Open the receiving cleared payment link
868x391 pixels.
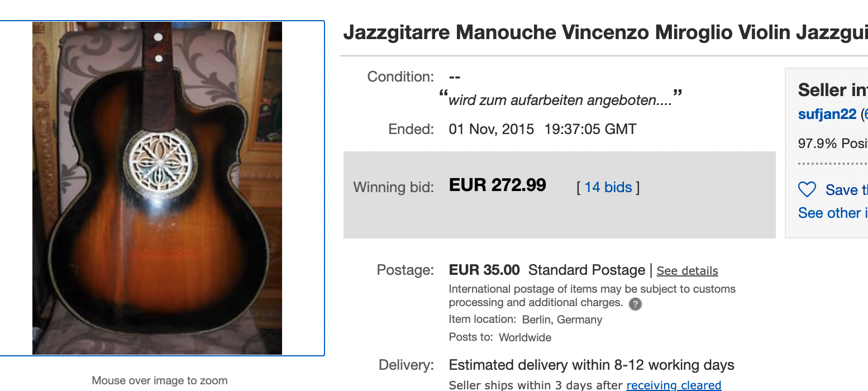674,385
